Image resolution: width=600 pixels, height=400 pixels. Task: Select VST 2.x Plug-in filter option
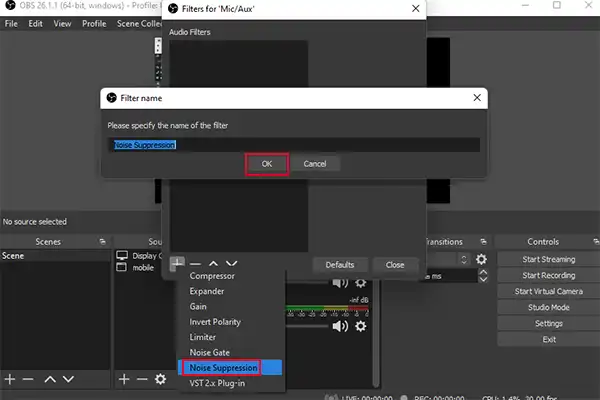217,383
